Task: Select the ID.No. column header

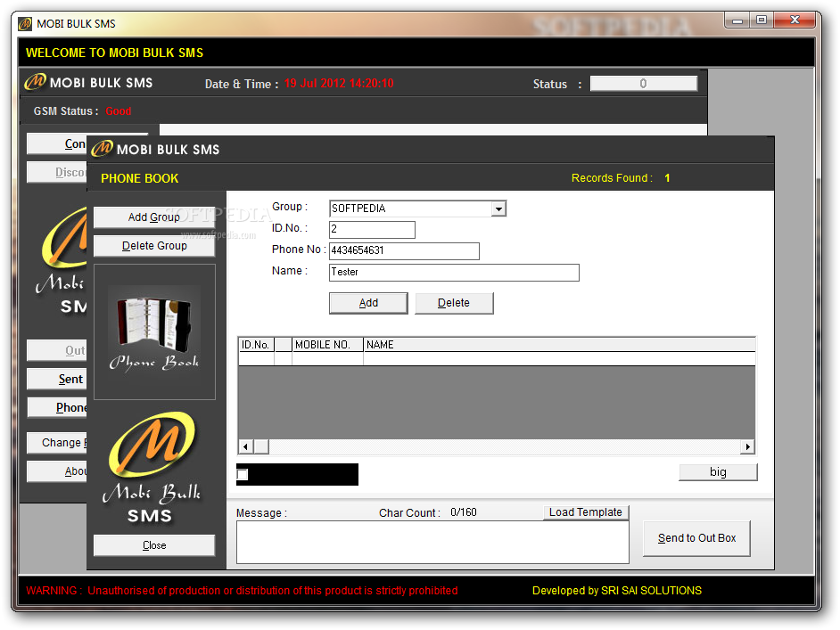Action: (256, 345)
